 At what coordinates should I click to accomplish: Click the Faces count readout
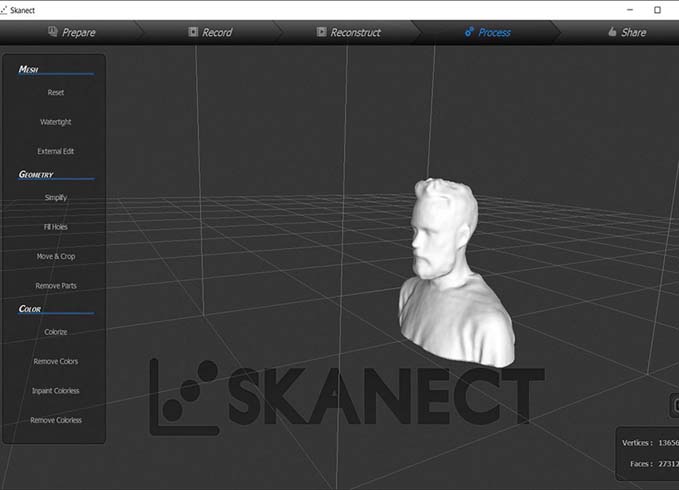(x=654, y=464)
